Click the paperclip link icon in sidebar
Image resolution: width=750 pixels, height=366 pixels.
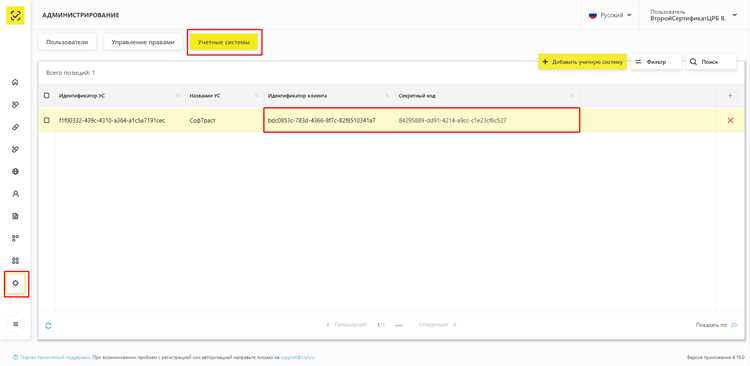15,127
